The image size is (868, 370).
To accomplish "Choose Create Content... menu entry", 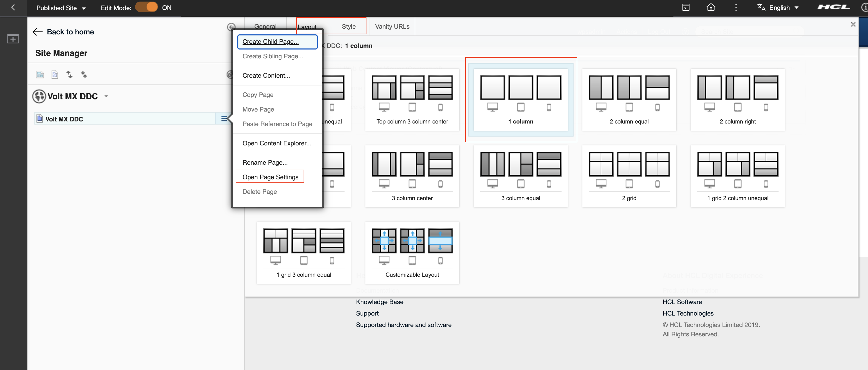I will point(266,75).
